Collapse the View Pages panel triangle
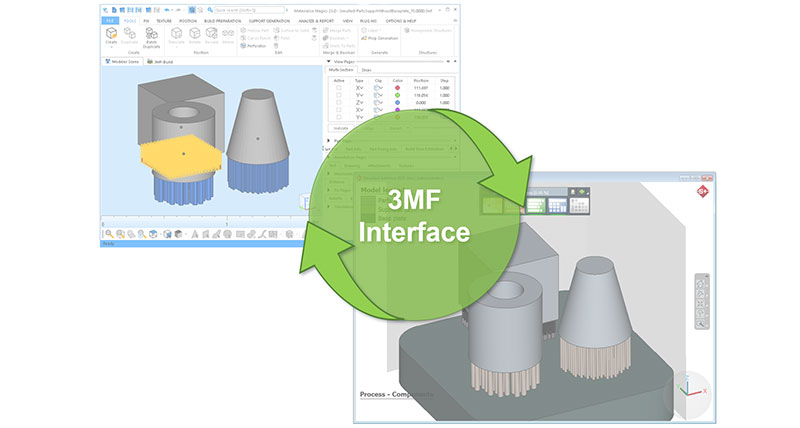Screen dimensions: 800x428 329,61
